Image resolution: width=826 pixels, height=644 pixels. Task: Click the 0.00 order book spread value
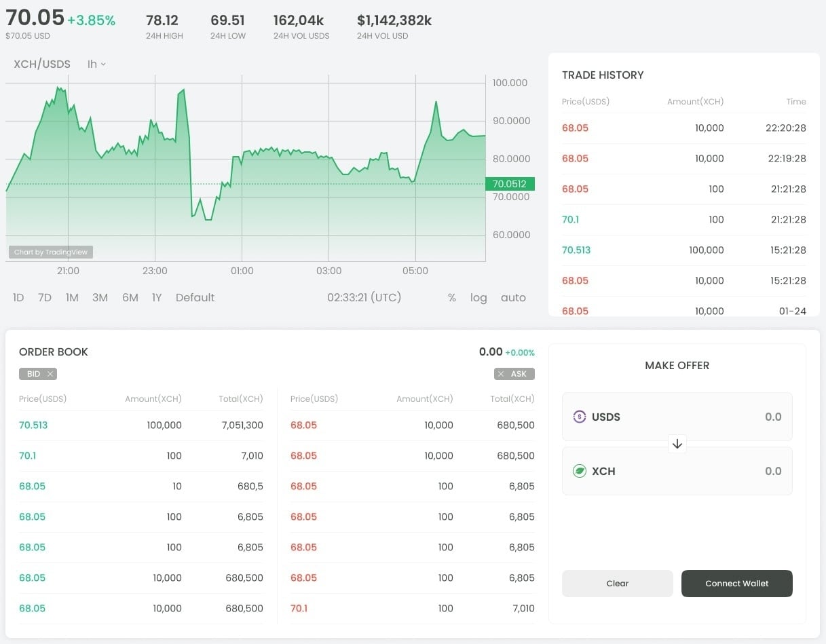point(491,352)
